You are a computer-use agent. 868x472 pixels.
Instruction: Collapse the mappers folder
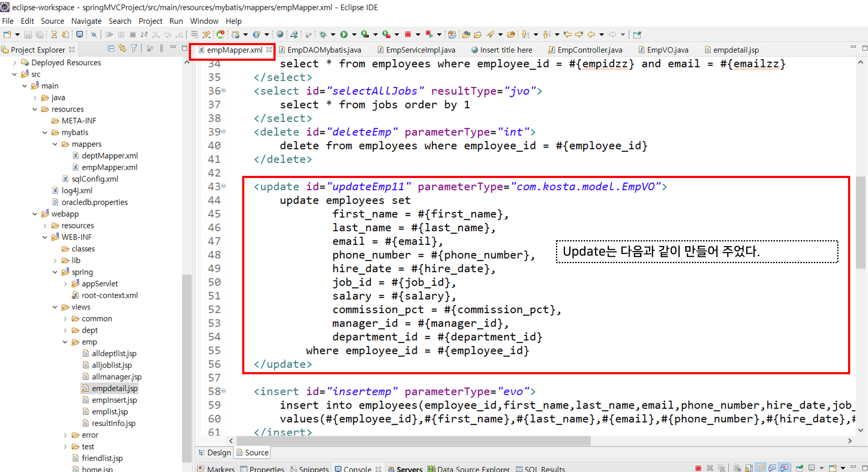tap(55, 144)
